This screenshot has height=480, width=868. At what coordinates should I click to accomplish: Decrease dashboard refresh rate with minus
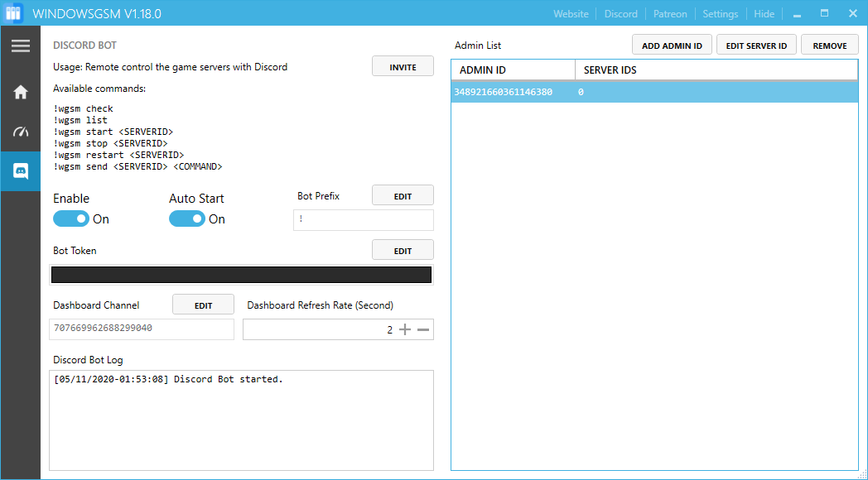tap(423, 329)
